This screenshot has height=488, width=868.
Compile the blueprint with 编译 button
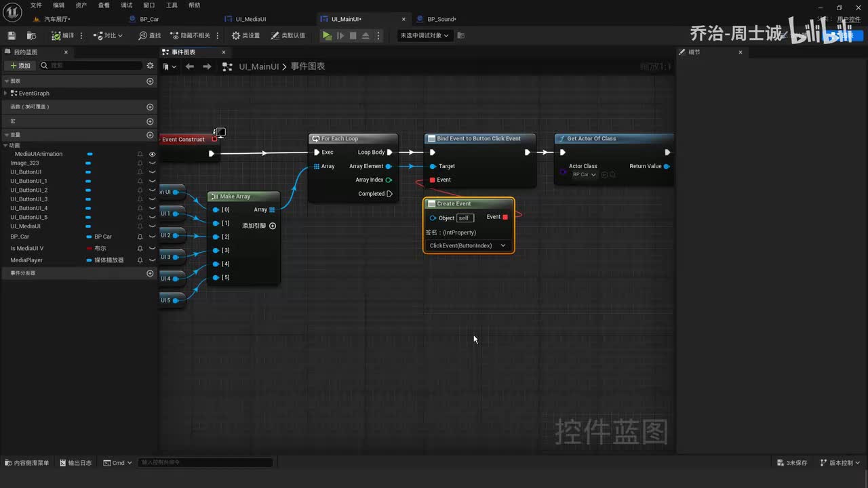pyautogui.click(x=63, y=35)
